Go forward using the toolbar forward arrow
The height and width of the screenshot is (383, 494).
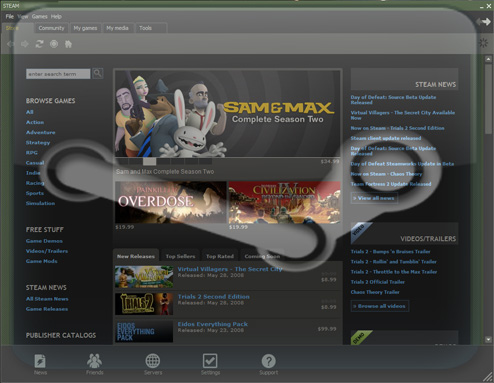[x=25, y=44]
